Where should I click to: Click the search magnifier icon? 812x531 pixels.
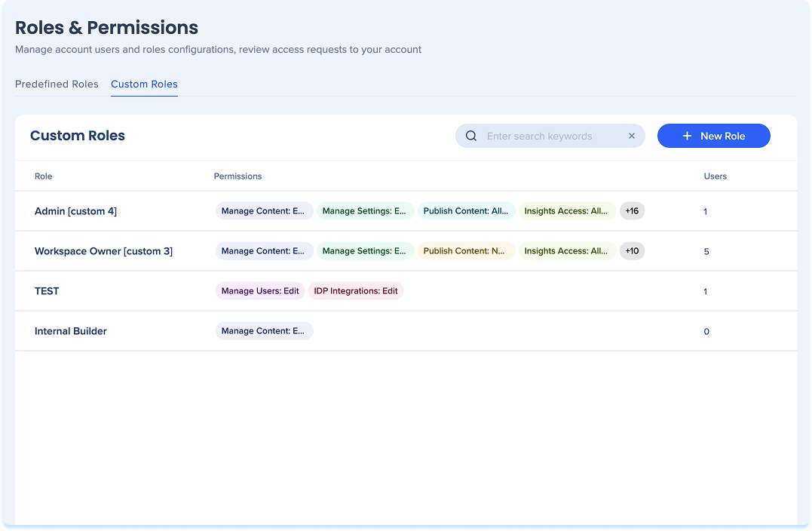tap(471, 137)
